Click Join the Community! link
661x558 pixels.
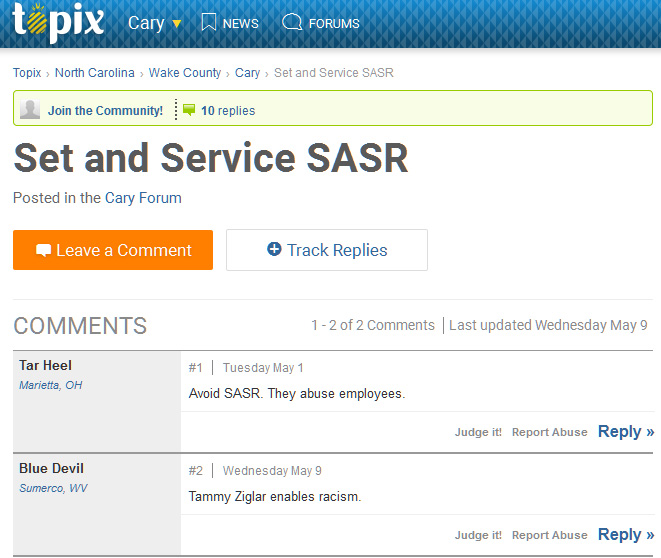pyautogui.click(x=105, y=110)
